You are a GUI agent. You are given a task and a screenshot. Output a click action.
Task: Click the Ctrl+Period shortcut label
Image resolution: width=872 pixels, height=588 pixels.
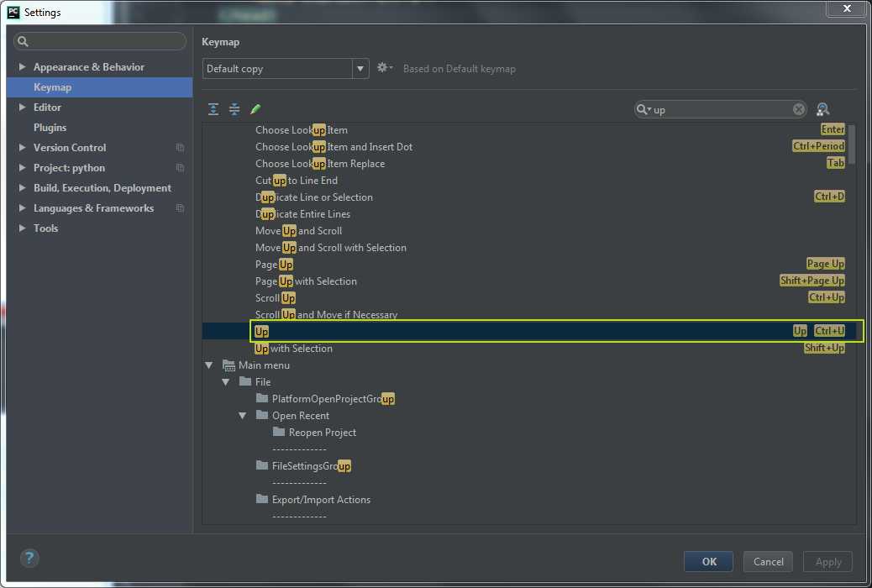818,146
